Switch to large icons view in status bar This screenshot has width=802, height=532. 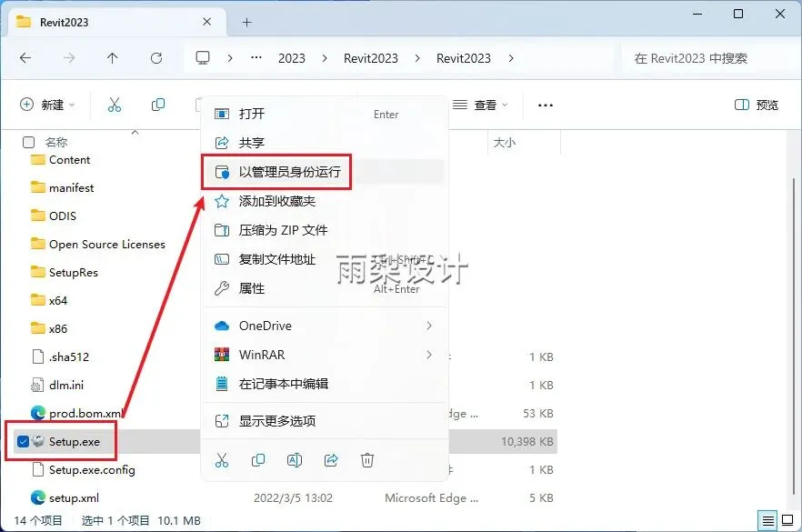coord(787,521)
